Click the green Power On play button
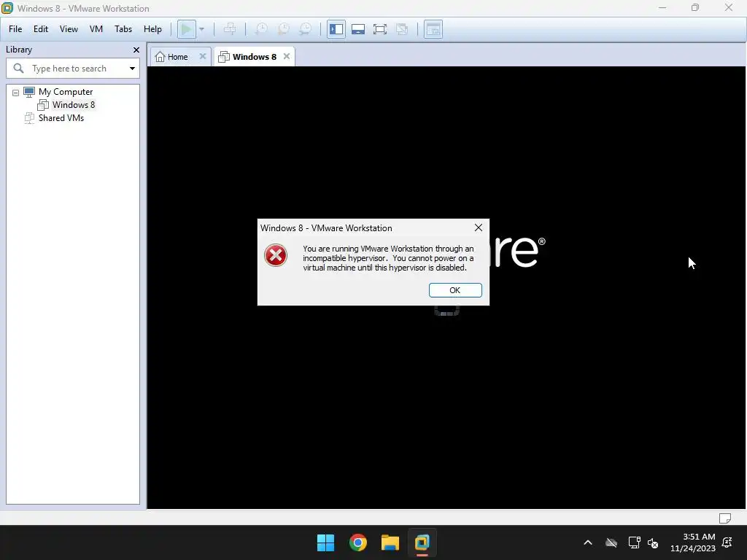This screenshot has height=560, width=747. coord(186,29)
